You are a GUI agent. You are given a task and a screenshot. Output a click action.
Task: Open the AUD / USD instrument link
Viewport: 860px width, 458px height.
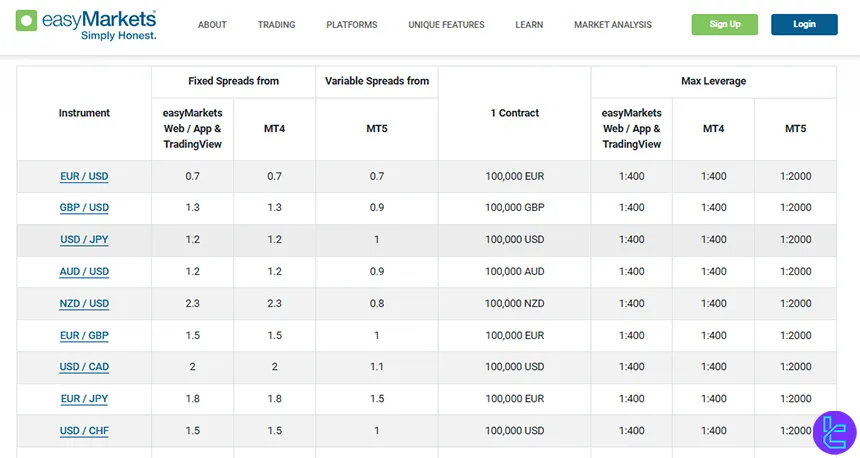84,272
